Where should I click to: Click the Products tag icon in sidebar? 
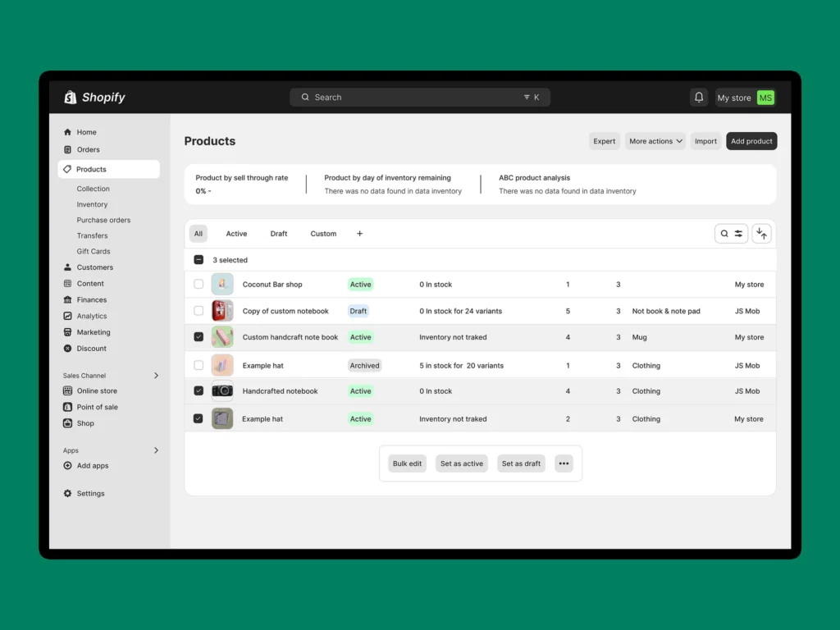pos(67,169)
